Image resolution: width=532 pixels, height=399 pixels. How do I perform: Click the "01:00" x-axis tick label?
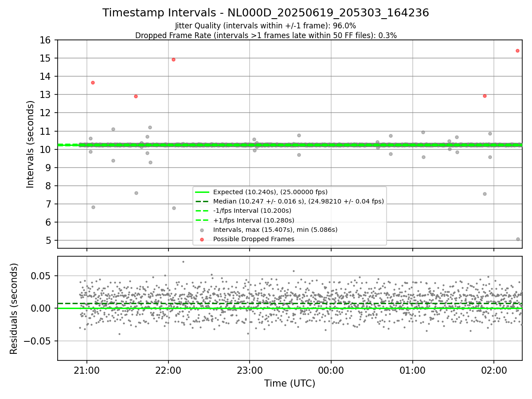(413, 370)
